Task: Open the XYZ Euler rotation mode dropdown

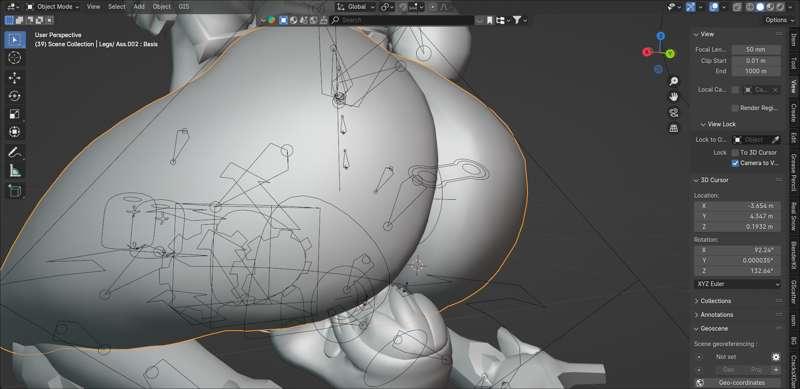Action: coord(737,284)
